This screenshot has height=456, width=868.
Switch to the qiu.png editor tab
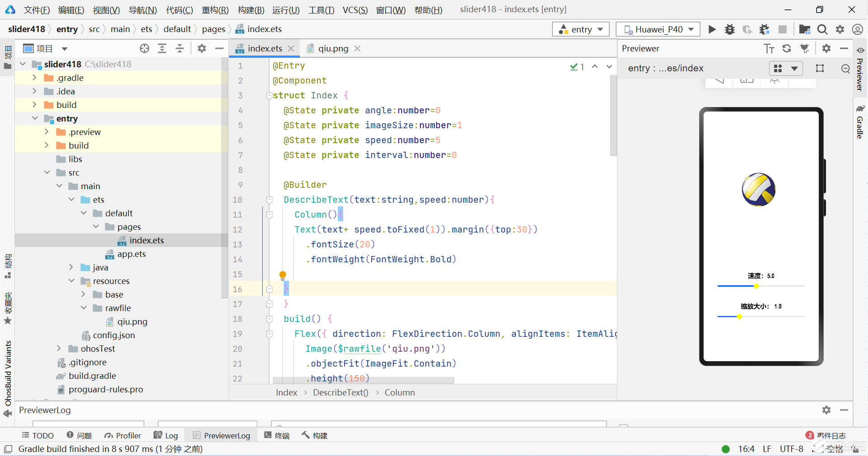pos(333,48)
